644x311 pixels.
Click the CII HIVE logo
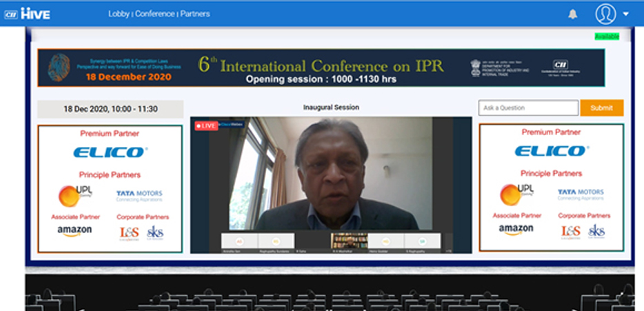(x=27, y=14)
